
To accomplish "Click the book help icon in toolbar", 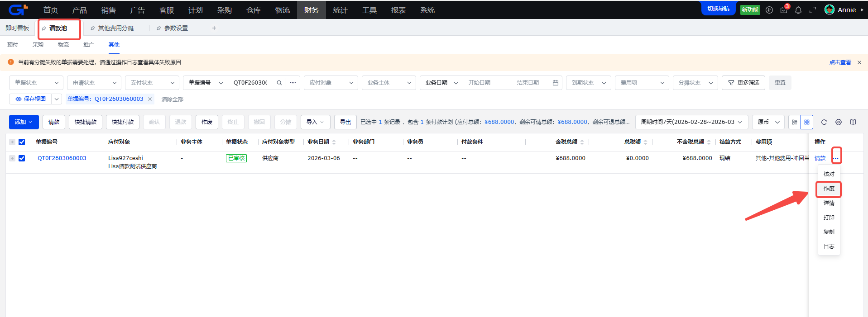I will 853,122.
